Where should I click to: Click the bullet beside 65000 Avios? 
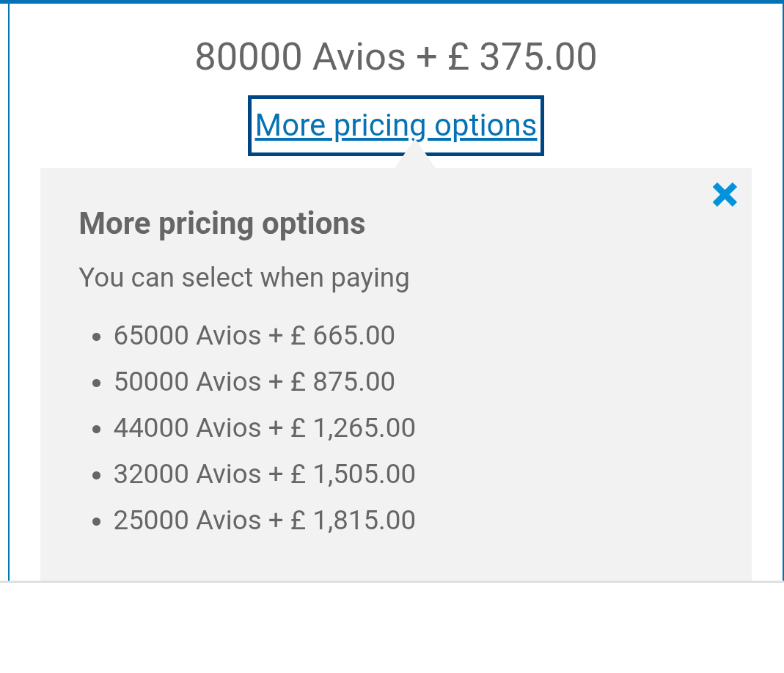click(97, 336)
